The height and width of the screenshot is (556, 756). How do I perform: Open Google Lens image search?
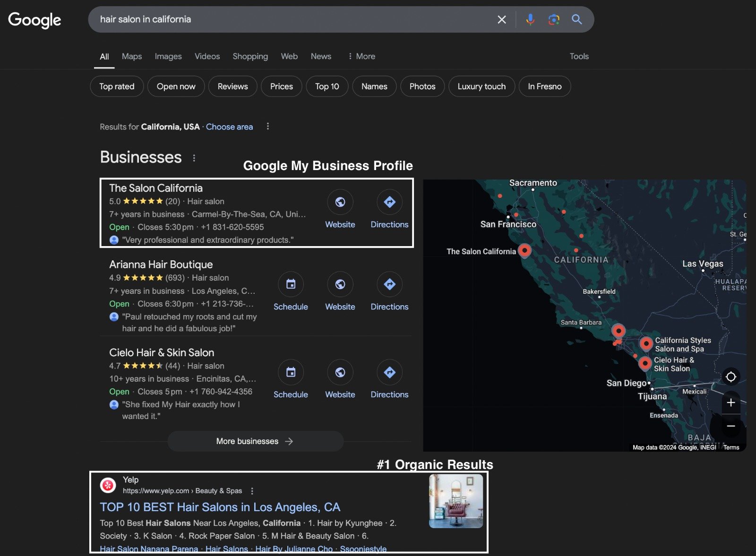(x=553, y=19)
